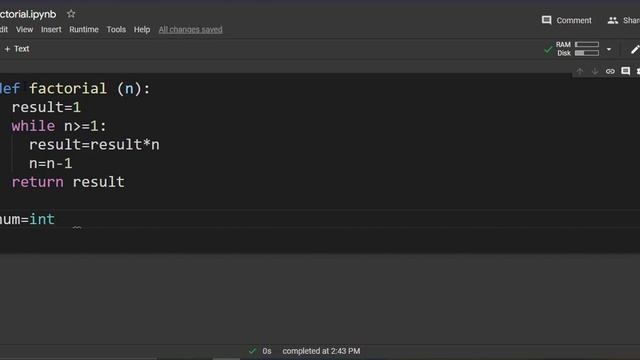Screen dimensions: 640x360
Task: Open the Runtime menu
Action: point(84,29)
